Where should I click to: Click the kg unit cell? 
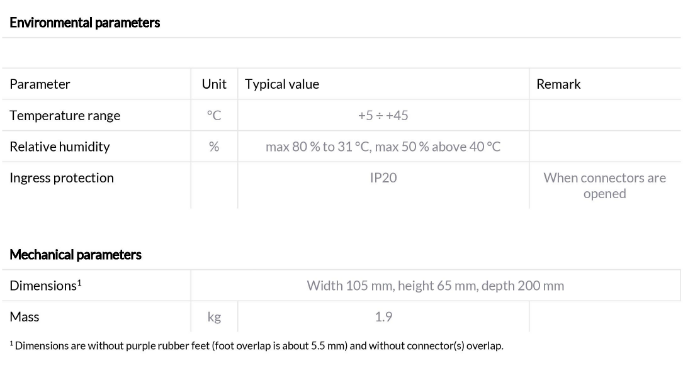[x=214, y=317]
